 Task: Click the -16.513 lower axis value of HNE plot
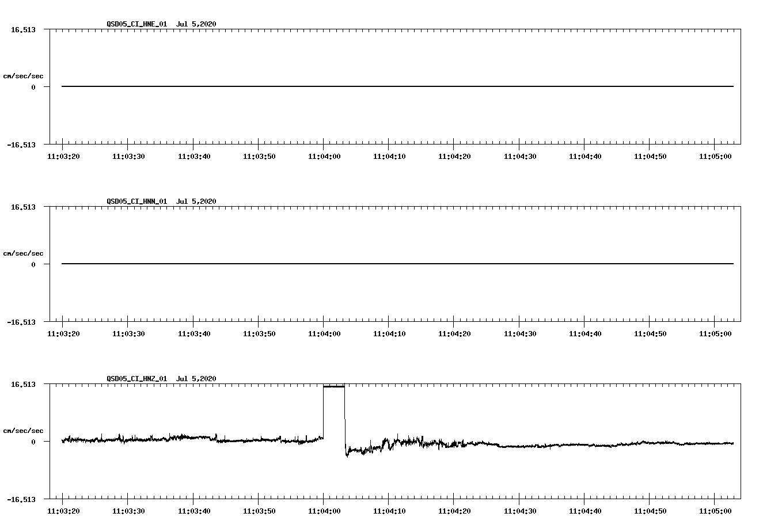pos(21,145)
